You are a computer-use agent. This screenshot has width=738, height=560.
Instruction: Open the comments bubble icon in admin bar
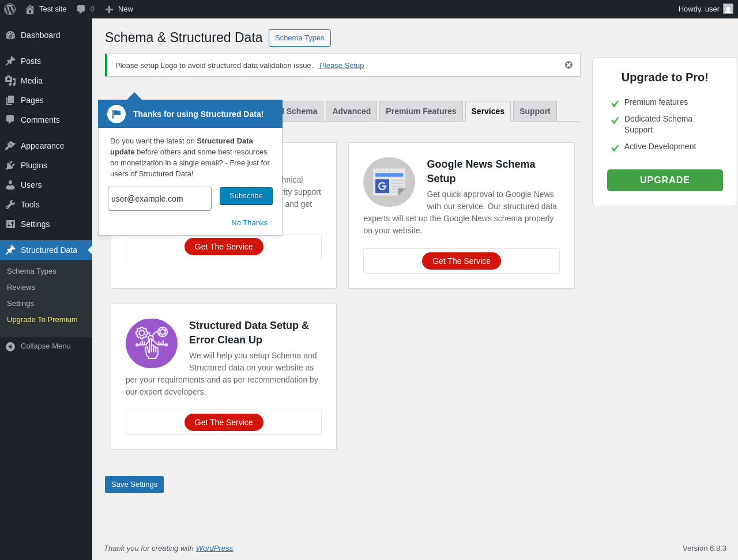(x=81, y=9)
